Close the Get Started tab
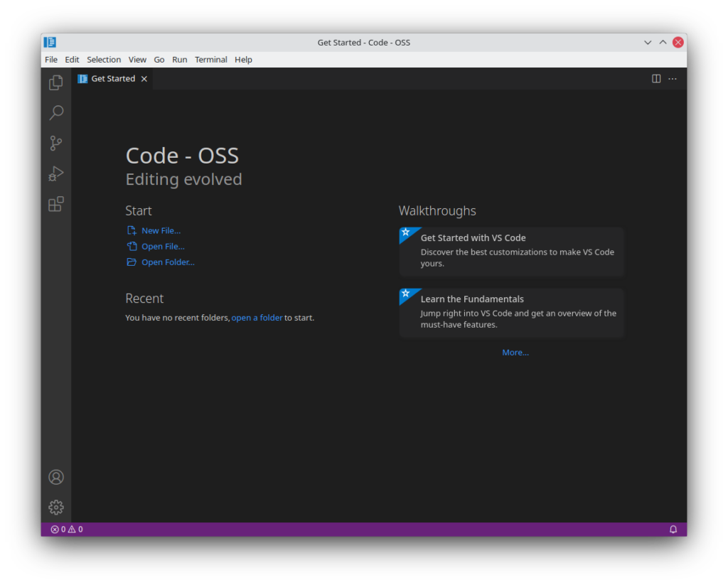The height and width of the screenshot is (585, 728). (144, 78)
